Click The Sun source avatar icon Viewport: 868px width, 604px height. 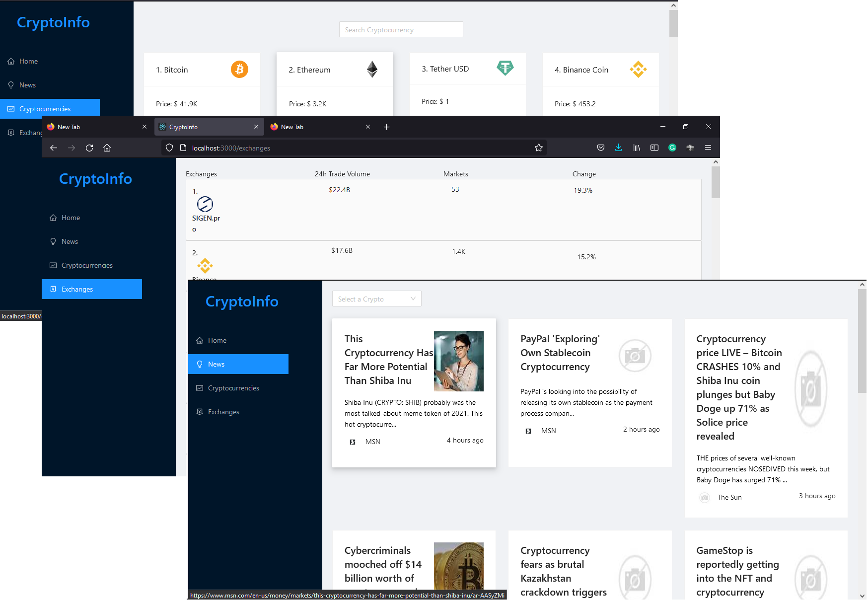[x=705, y=497]
